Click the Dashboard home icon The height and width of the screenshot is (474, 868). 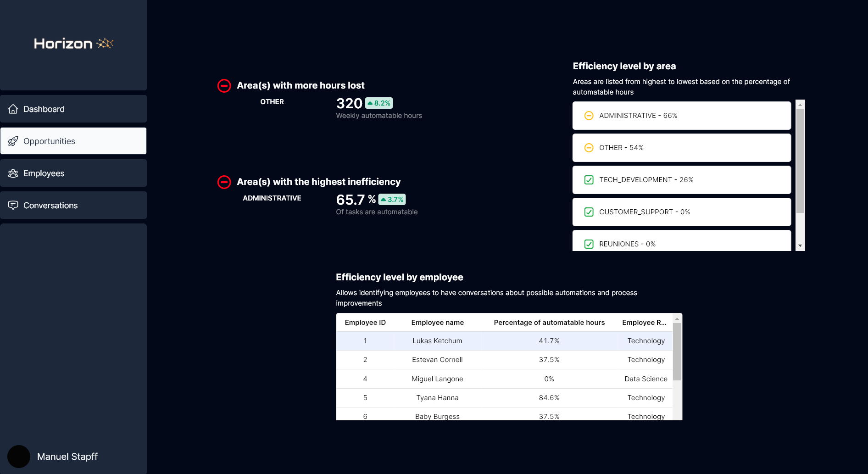pos(13,109)
